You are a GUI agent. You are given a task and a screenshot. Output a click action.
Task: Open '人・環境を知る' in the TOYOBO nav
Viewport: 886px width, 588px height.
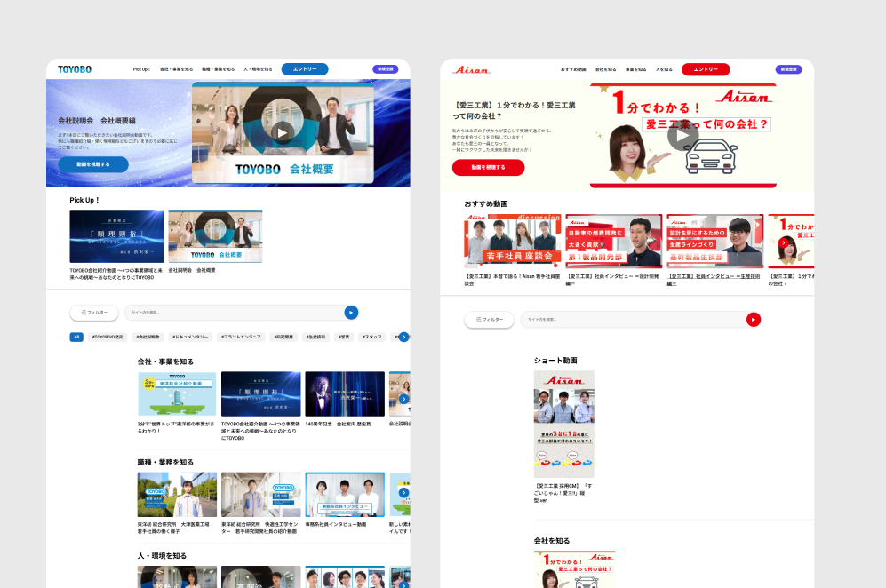(x=258, y=69)
